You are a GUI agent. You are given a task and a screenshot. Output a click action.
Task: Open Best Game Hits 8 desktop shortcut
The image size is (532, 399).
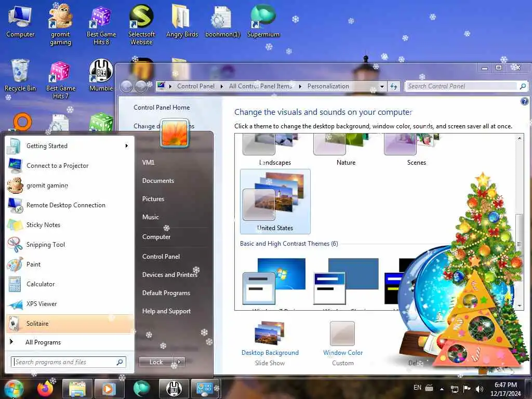coord(101,24)
